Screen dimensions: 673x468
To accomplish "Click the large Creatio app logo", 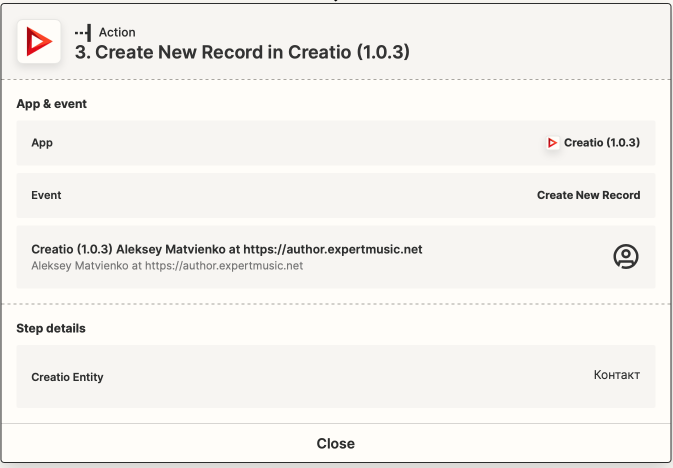I will [39, 42].
